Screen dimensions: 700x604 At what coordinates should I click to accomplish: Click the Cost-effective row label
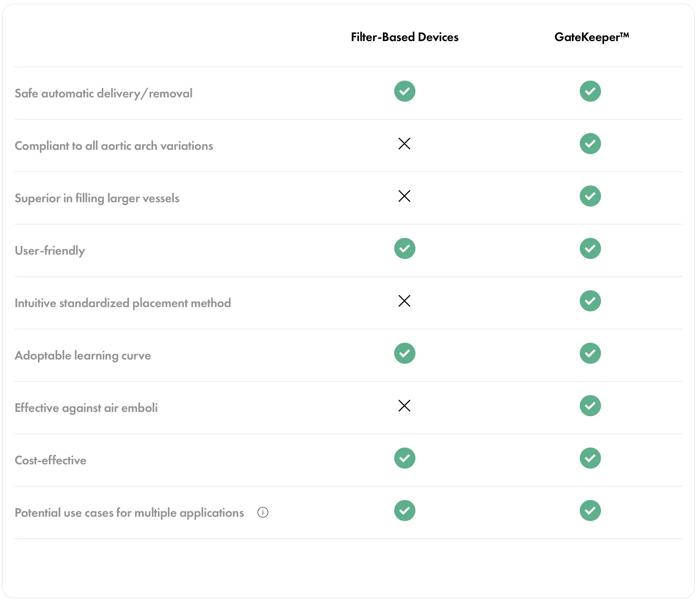pyautogui.click(x=51, y=460)
